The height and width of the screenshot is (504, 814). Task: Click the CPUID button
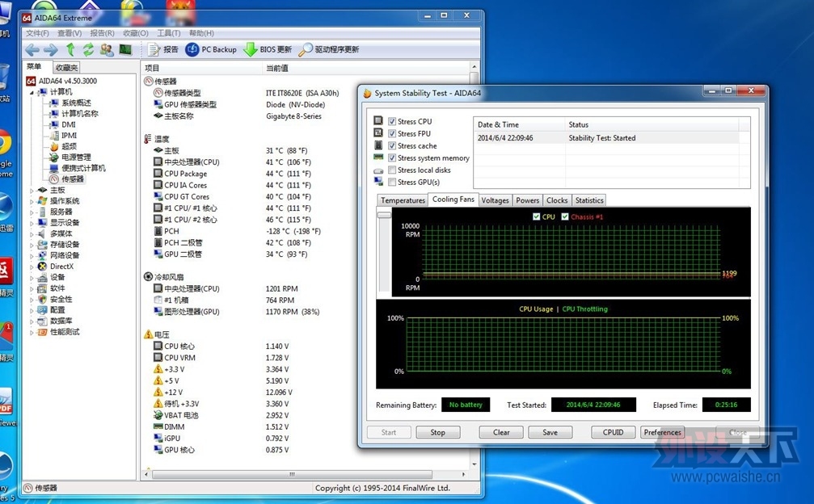pos(613,432)
